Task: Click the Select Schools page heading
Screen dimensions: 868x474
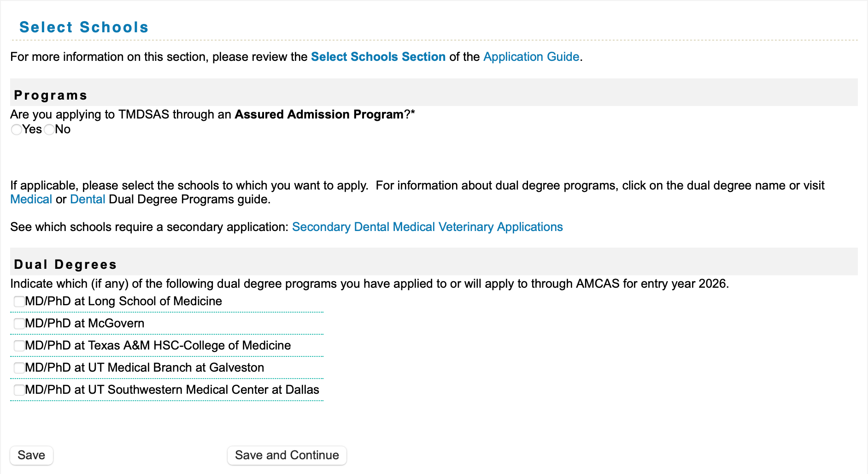Action: [x=84, y=27]
